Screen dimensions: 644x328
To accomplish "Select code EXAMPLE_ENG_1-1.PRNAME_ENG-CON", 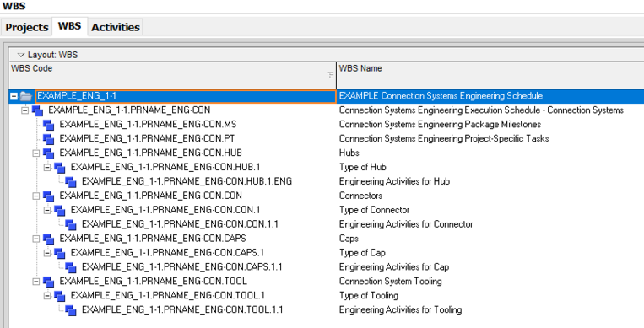I will [x=129, y=110].
